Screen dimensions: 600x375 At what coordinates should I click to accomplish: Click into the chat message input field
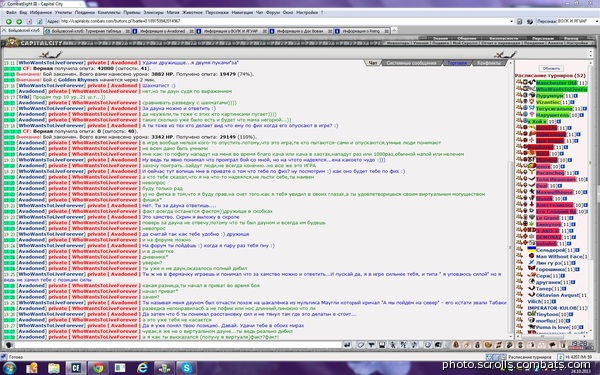coord(178,345)
